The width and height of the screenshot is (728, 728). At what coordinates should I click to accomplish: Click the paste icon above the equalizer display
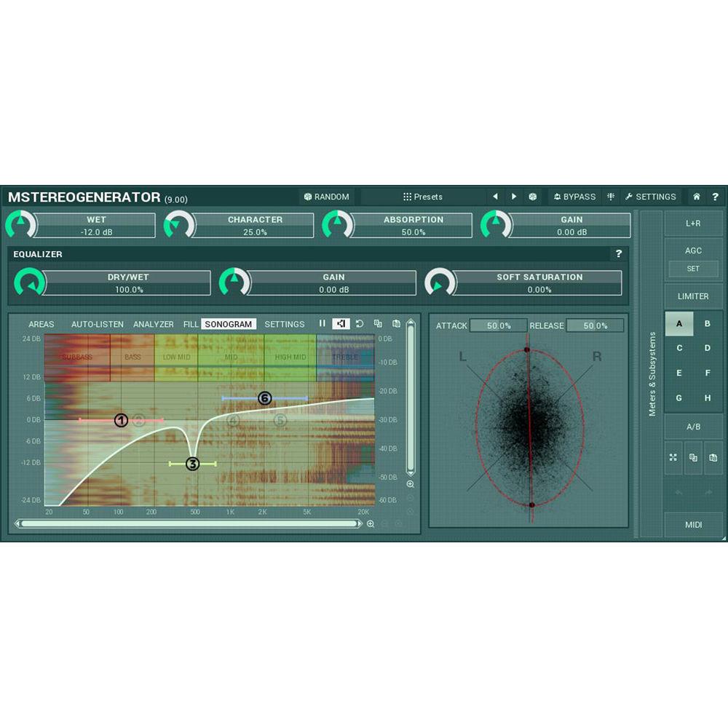[x=395, y=324]
